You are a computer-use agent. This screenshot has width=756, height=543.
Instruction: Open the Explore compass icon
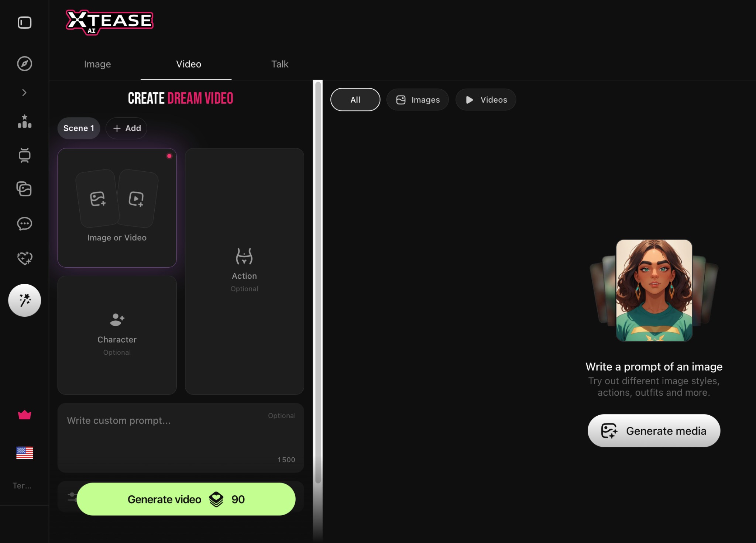pos(24,63)
